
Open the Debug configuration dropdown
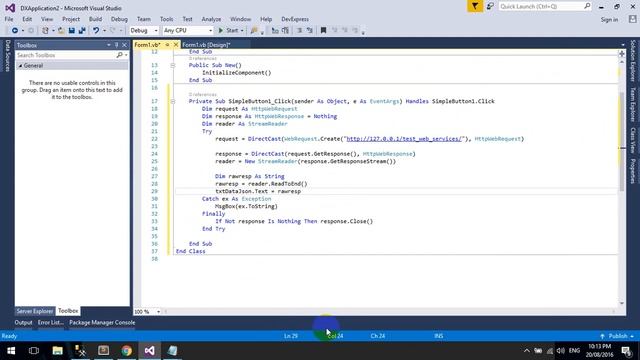(156, 31)
